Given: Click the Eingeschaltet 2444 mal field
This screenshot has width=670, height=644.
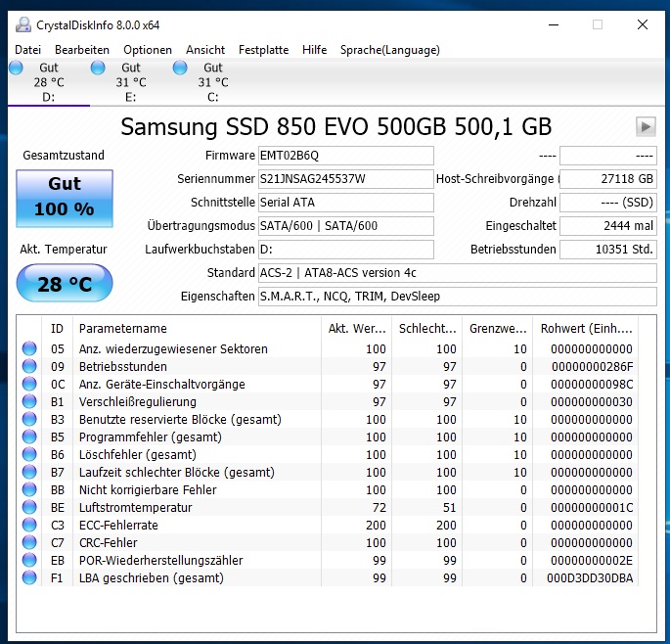Looking at the screenshot, I should point(608,226).
